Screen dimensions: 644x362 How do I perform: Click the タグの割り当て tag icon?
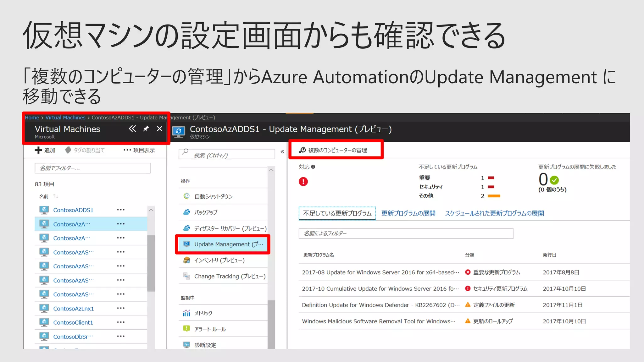click(68, 150)
